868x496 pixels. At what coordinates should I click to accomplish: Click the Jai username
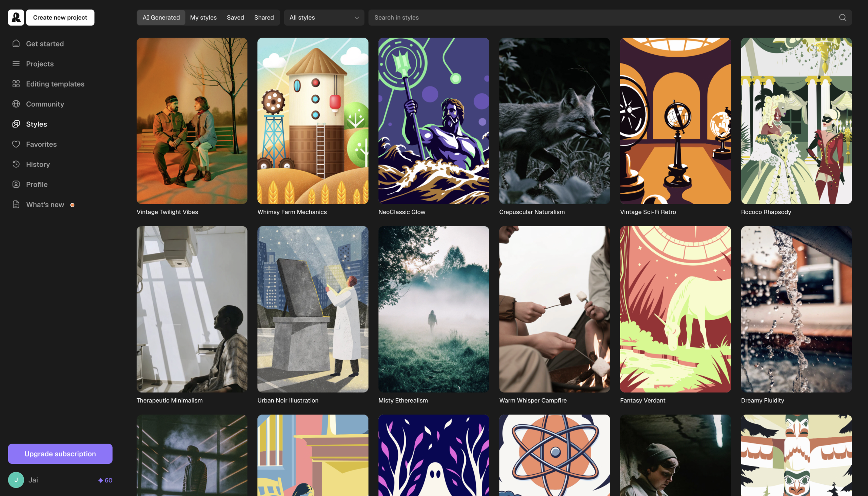pyautogui.click(x=33, y=480)
